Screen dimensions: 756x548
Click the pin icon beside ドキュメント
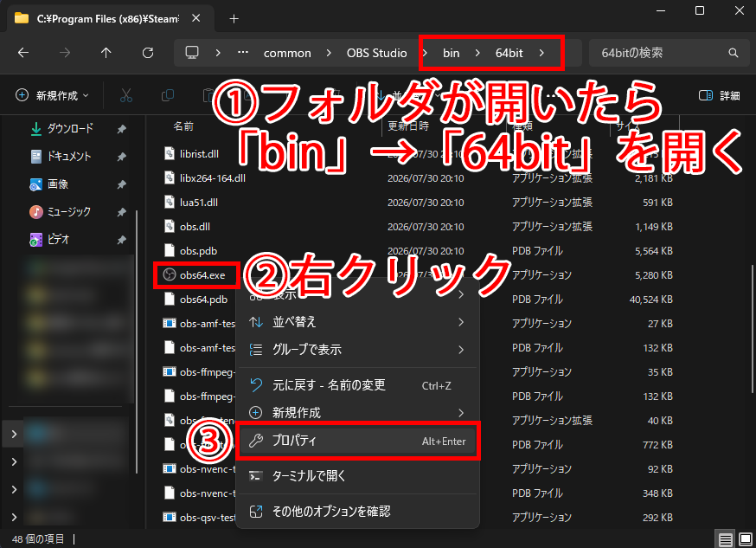click(121, 157)
